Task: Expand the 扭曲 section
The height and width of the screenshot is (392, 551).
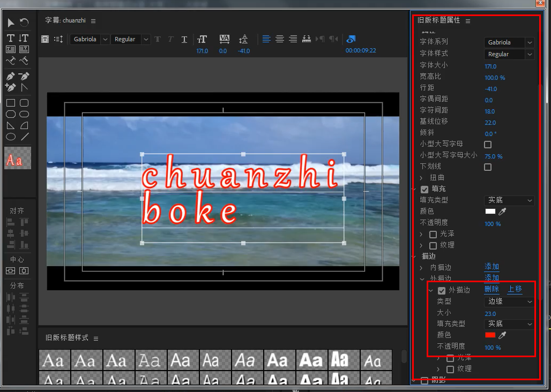Action: click(x=421, y=178)
